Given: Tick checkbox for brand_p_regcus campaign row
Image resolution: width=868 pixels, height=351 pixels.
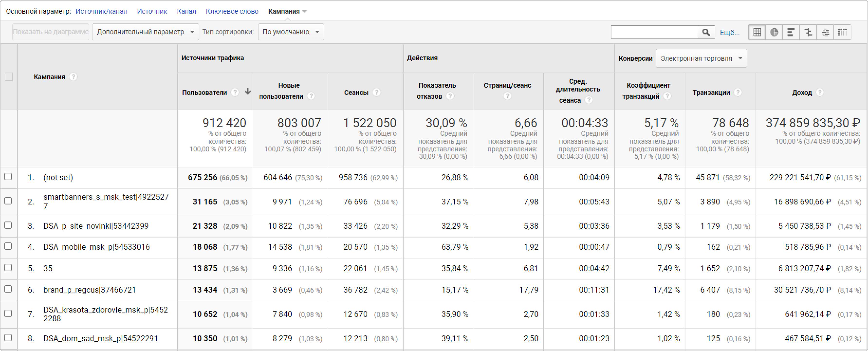Looking at the screenshot, I should [x=8, y=289].
